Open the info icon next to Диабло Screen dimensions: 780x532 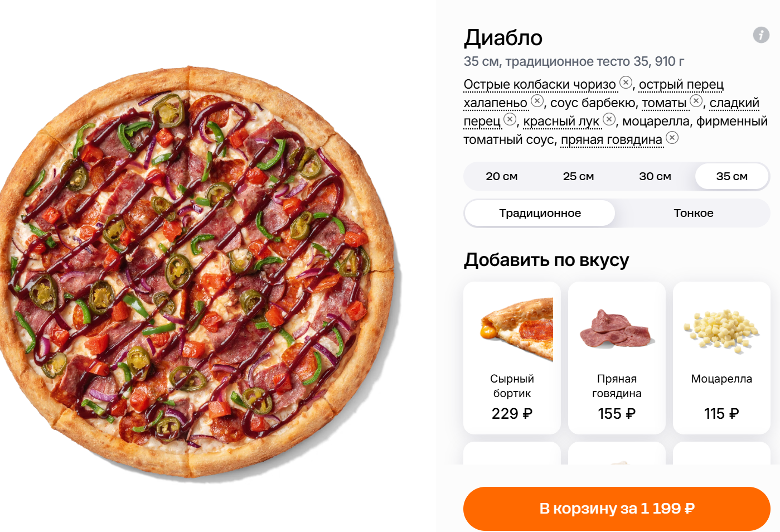(761, 35)
